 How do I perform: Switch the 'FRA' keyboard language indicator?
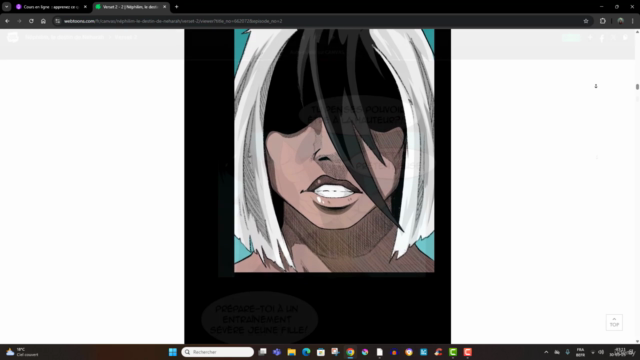(x=580, y=352)
